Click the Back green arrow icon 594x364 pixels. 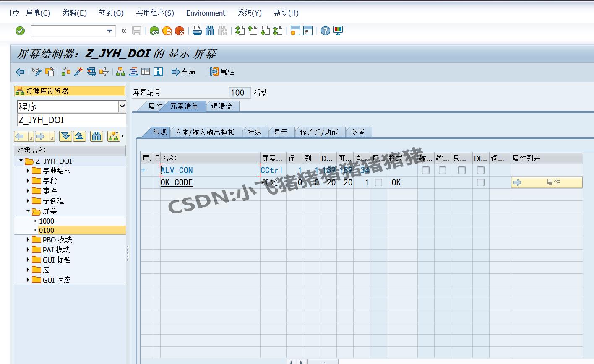(154, 30)
